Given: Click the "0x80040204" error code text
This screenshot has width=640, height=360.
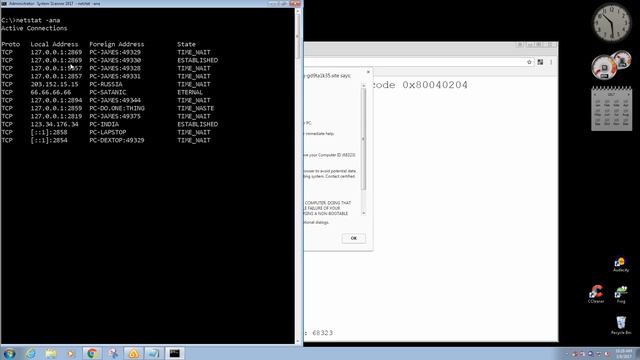Looking at the screenshot, I should point(435,85).
